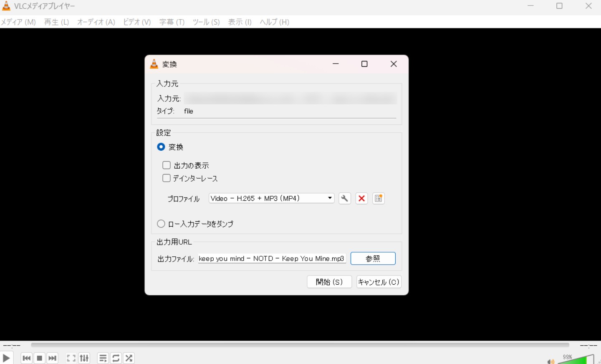Click the Play button in VLC controls

tap(6, 358)
